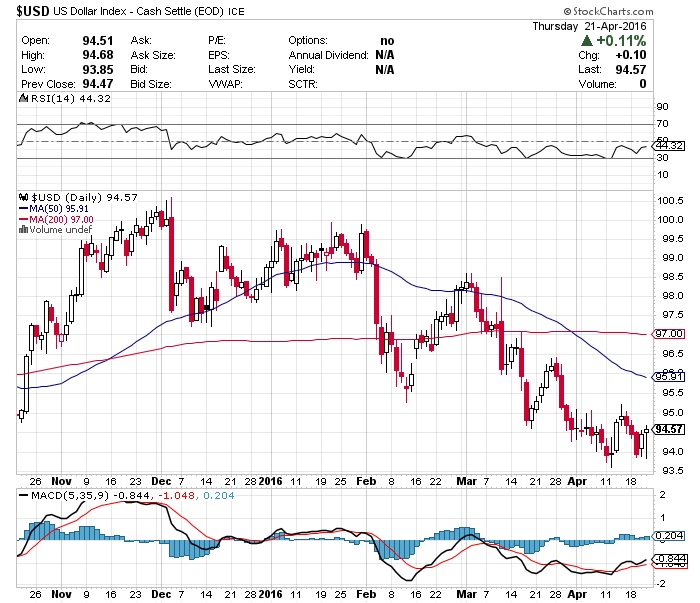This screenshot has height=603, width=700.
Task: Click the '$USD (Daily) 94.57' chart legend
Action: [84, 197]
